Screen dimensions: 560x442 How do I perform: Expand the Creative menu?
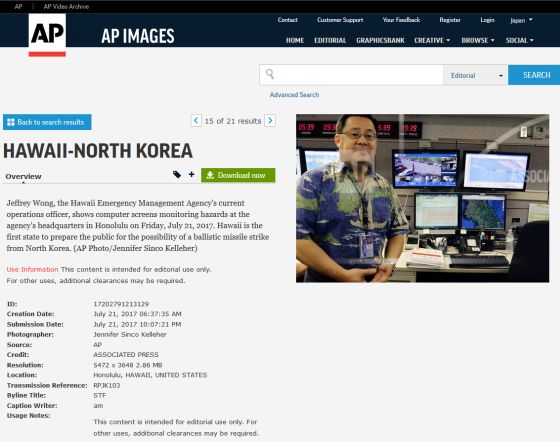tap(432, 40)
